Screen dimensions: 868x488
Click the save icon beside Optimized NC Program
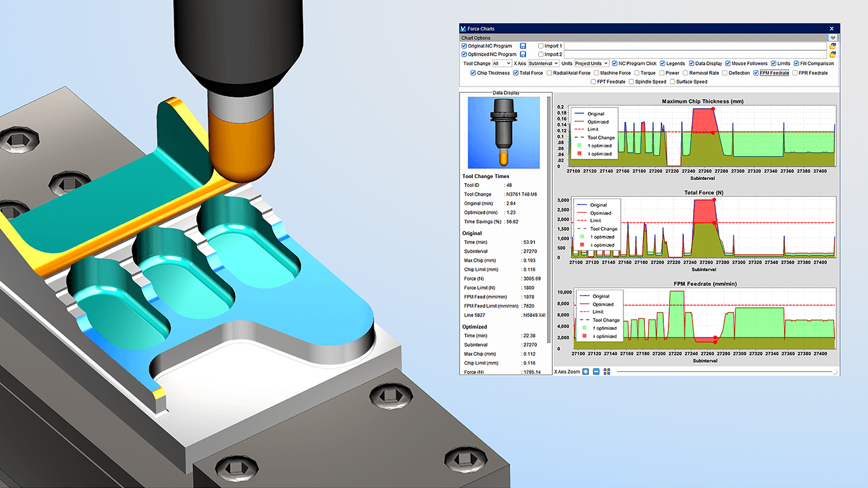point(524,54)
